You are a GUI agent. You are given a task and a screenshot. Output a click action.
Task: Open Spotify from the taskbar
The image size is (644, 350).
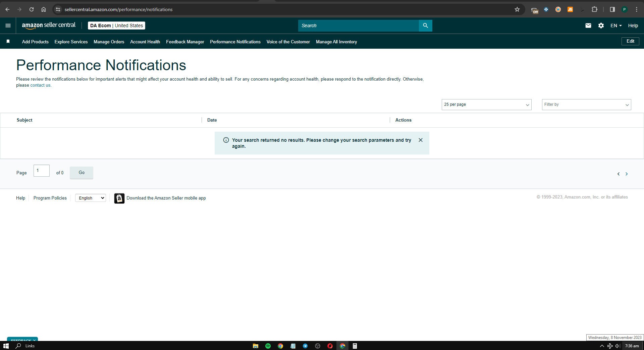(268, 346)
